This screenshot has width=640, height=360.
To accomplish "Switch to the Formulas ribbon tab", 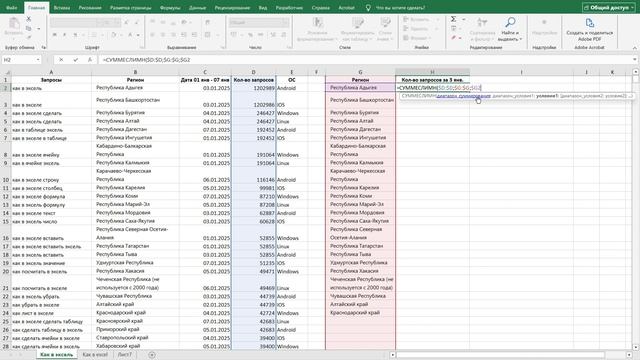I will click(170, 7).
